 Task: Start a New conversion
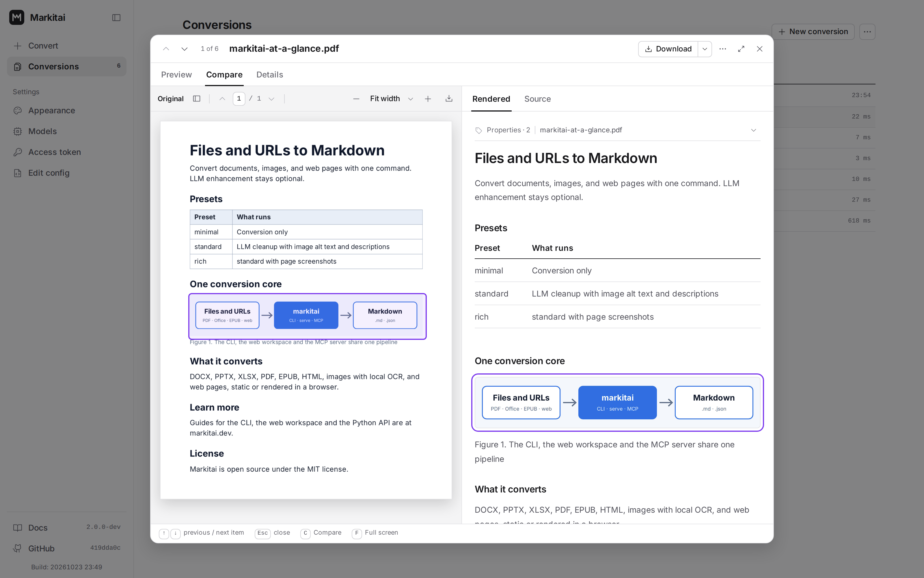tap(813, 32)
